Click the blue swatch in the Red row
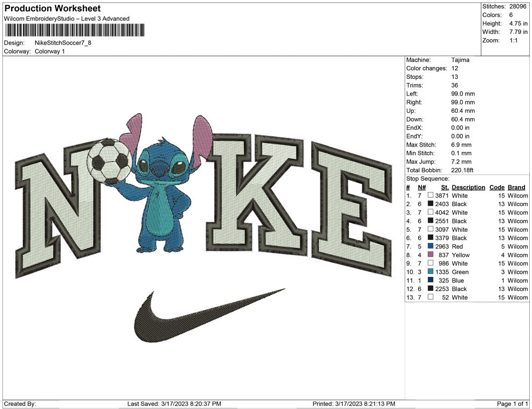 [430, 246]
